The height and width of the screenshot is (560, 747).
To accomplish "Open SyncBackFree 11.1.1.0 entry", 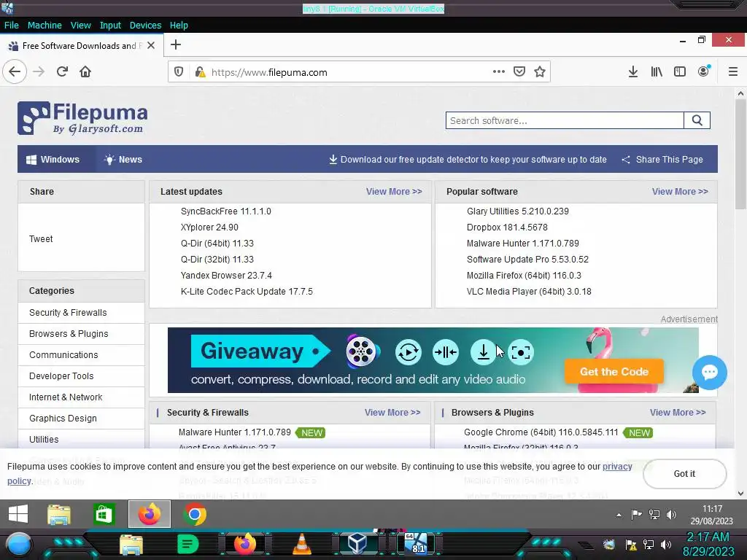I will coord(226,211).
